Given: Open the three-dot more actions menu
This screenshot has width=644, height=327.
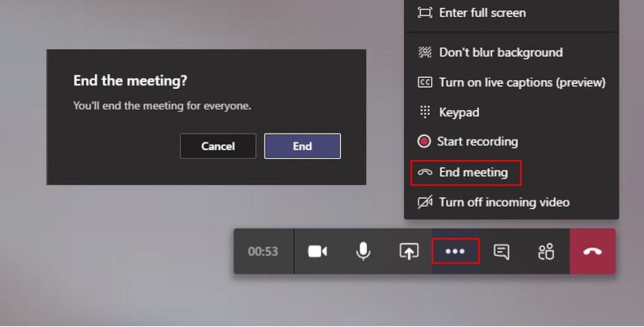Looking at the screenshot, I should point(455,252).
